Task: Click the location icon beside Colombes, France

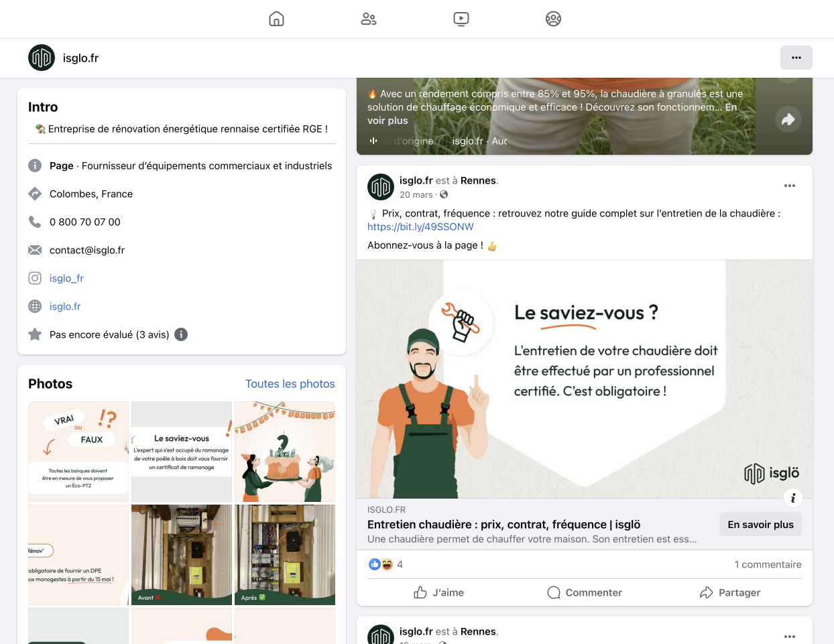Action: (x=35, y=194)
